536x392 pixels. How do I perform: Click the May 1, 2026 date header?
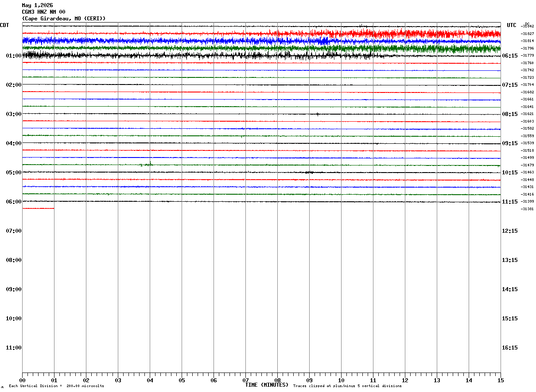tap(37, 5)
